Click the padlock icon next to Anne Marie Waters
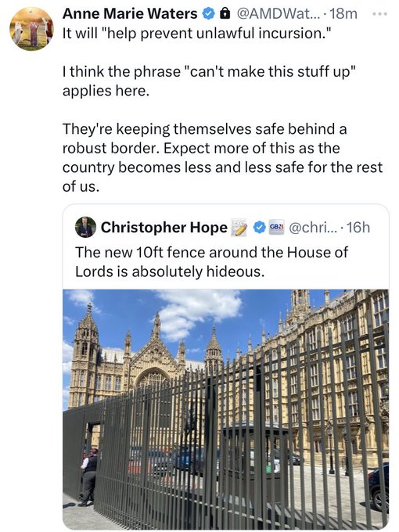The width and height of the screenshot is (399, 532). [x=223, y=14]
